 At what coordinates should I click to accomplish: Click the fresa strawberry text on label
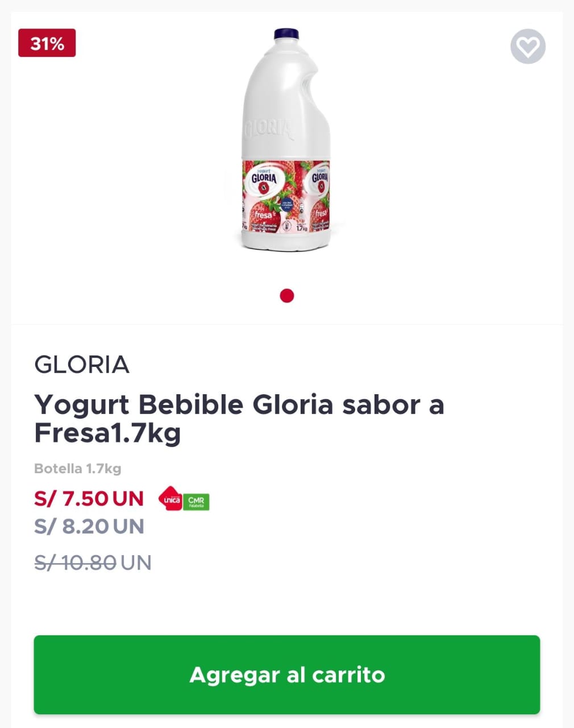tap(263, 216)
